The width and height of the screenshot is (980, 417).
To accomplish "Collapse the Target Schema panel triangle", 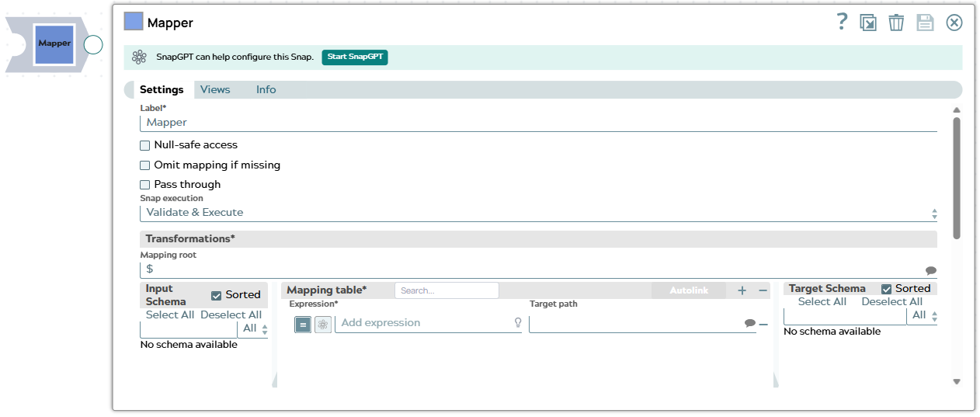I will (x=776, y=380).
